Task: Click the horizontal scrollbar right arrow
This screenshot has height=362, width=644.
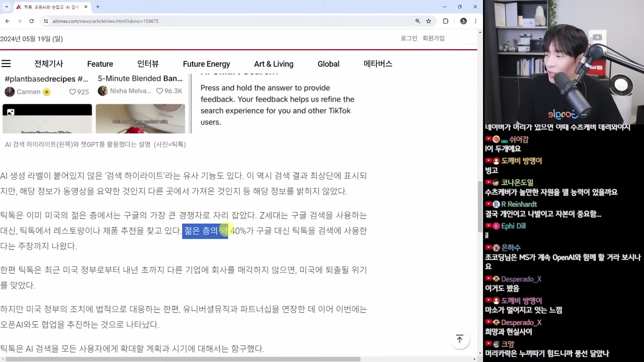Action: tap(474, 359)
